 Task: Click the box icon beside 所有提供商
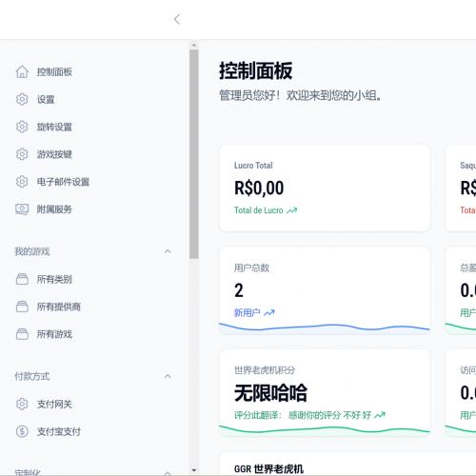22,307
